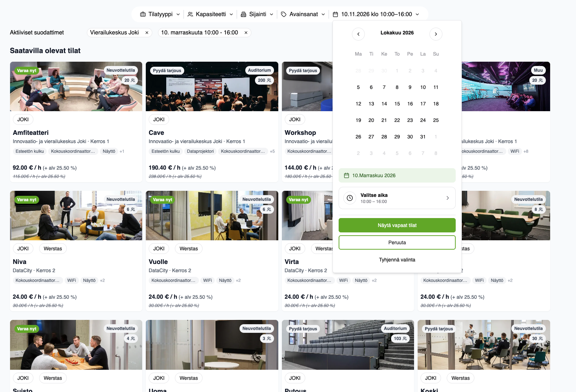576x392 pixels.
Task: Click Varaa nyt badge on Vuolle
Action: pos(163,200)
